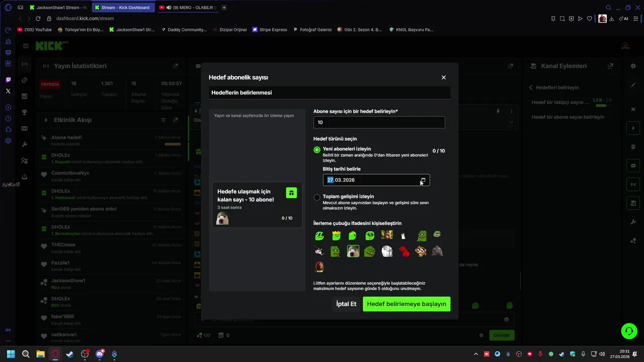This screenshot has width=644, height=362.
Task: Open the date picker calendar icon
Action: (x=423, y=180)
